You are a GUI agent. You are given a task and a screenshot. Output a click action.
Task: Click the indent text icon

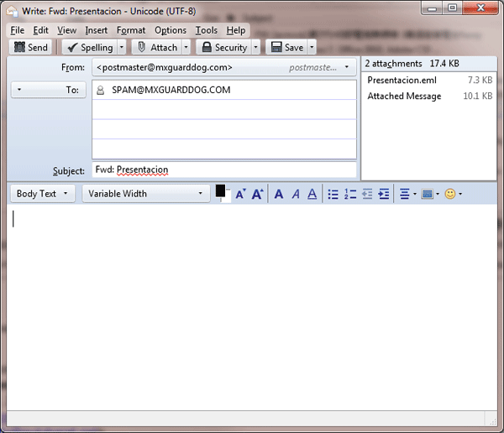[384, 194]
